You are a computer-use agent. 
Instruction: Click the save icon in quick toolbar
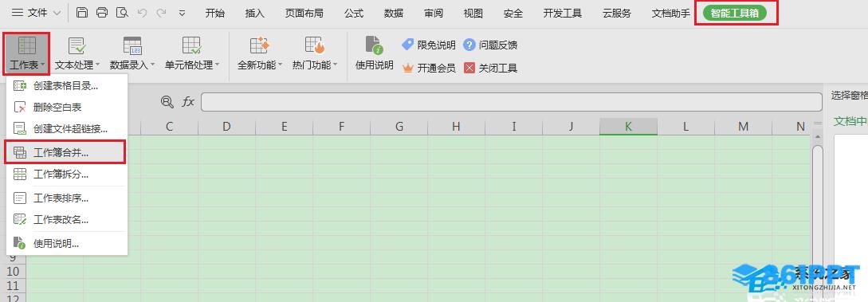82,13
